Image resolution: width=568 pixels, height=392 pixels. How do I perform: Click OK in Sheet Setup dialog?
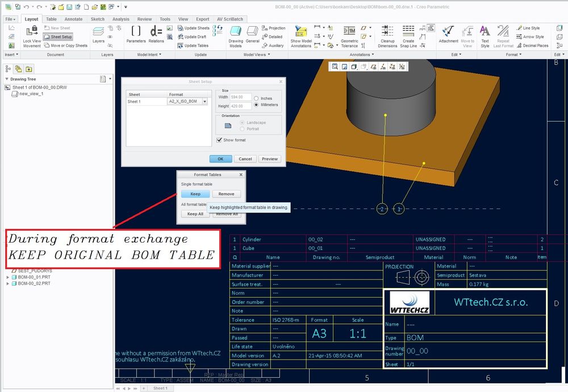[x=220, y=159]
